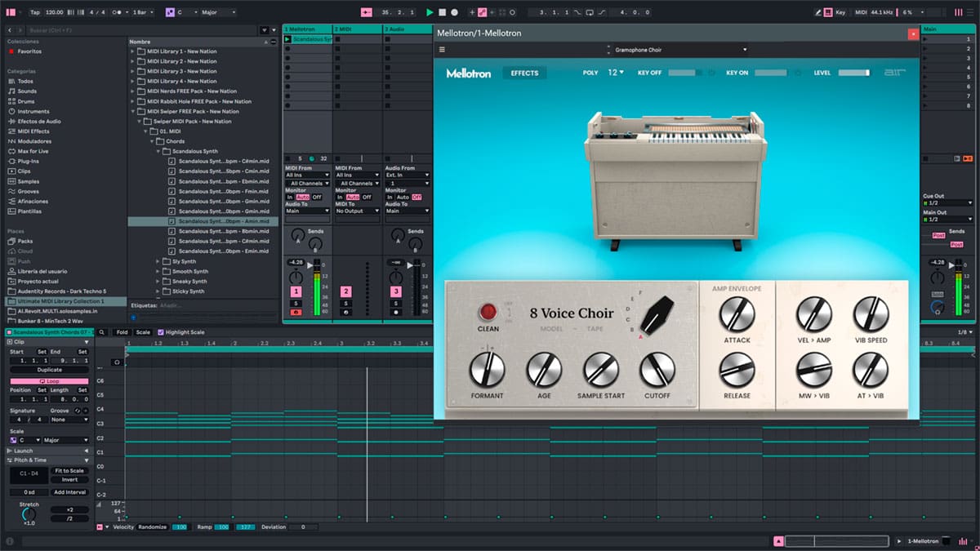Click Fit to Scale button
Screen dimensions: 980x551
[x=69, y=471]
